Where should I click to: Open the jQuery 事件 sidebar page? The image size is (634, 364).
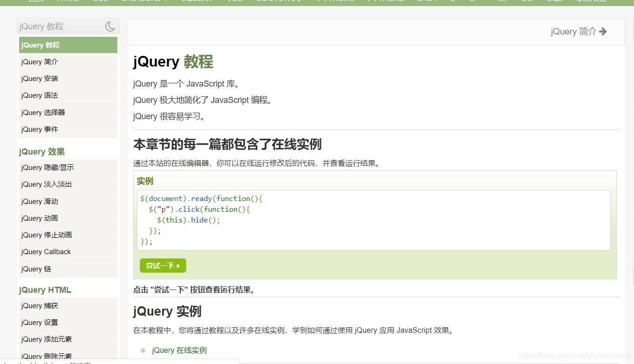point(68,129)
